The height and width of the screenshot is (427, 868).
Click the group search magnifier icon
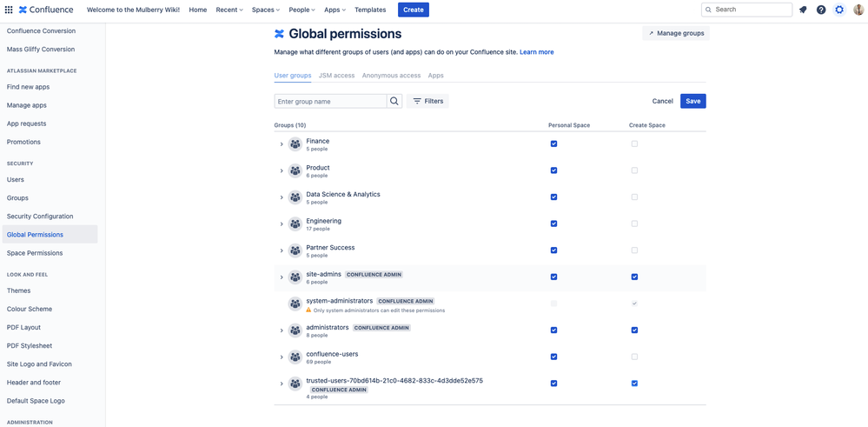pos(394,101)
